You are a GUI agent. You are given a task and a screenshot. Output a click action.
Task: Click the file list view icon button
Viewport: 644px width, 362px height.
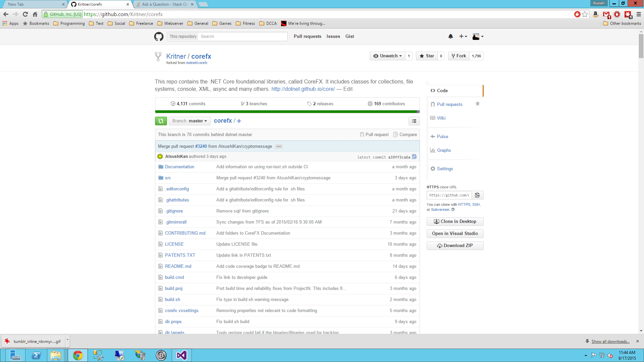[414, 121]
